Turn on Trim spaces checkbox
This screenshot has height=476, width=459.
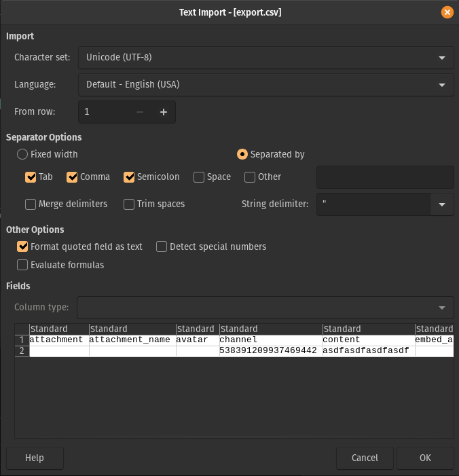click(x=129, y=204)
